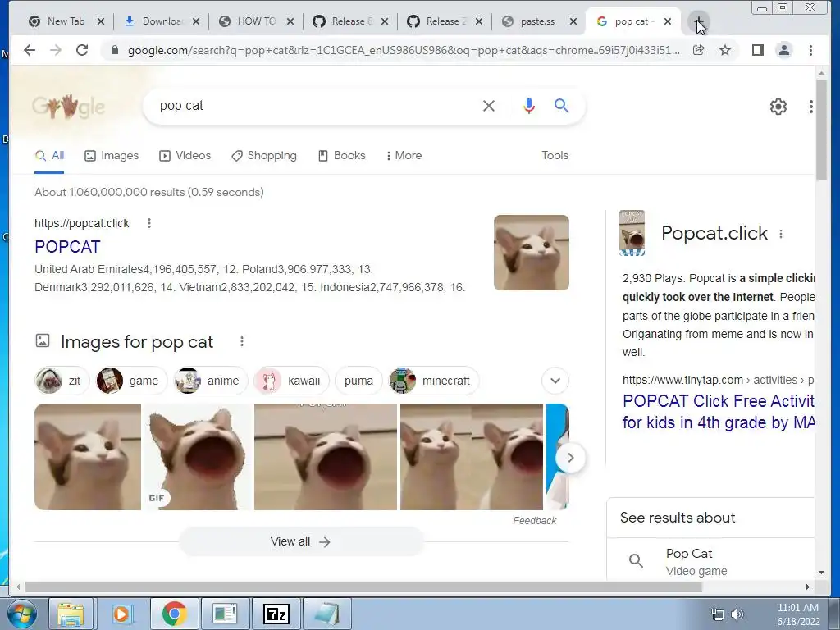The width and height of the screenshot is (840, 630).
Task: Open options beside Popcat.click panel title
Action: pos(781,234)
